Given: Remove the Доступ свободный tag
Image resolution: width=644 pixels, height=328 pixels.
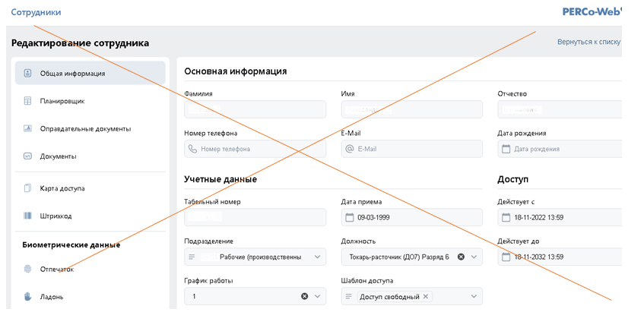Looking at the screenshot, I should tap(426, 296).
